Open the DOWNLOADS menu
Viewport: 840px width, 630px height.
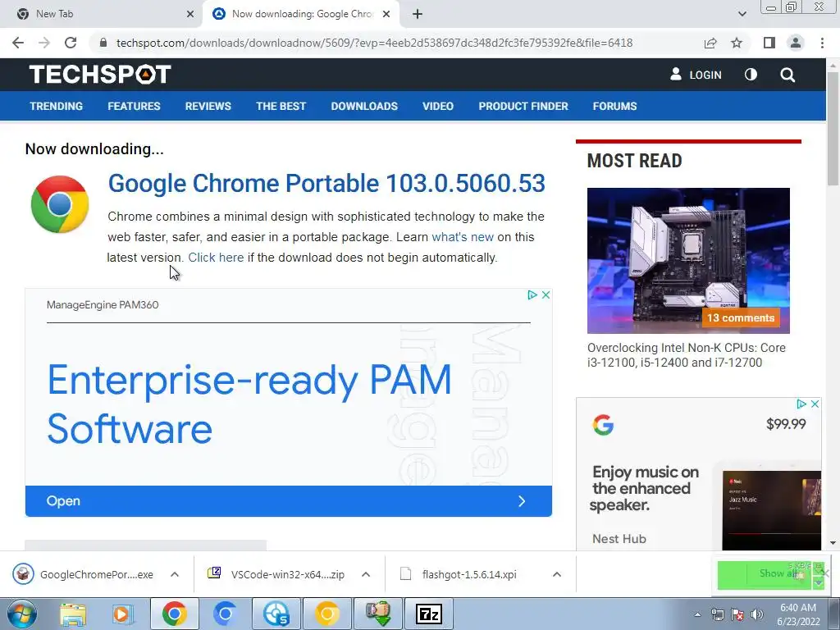(364, 106)
